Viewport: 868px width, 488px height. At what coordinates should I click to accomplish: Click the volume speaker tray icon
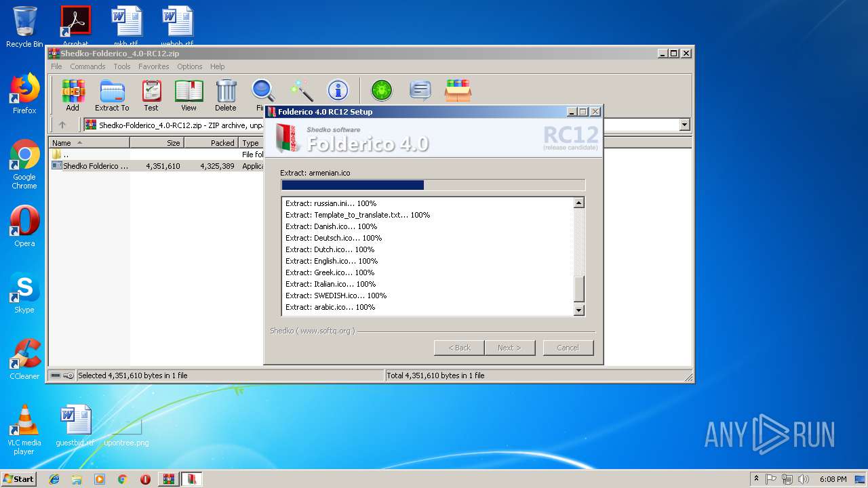tap(804, 479)
